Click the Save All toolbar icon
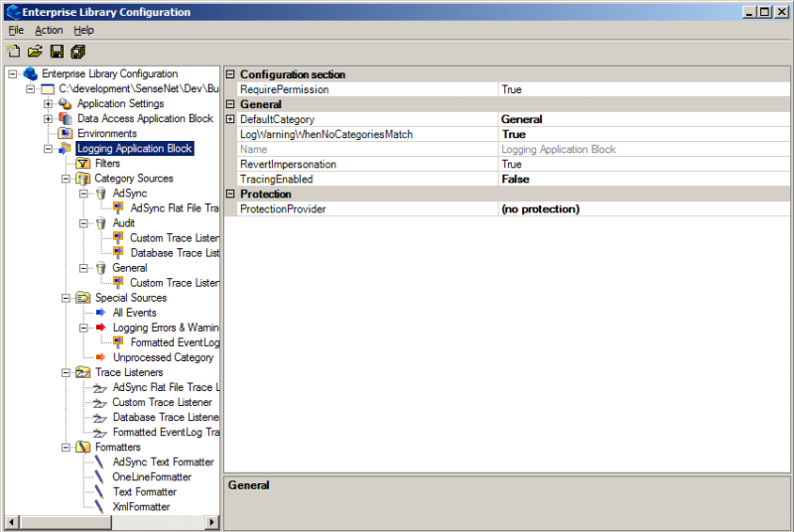 tap(78, 52)
